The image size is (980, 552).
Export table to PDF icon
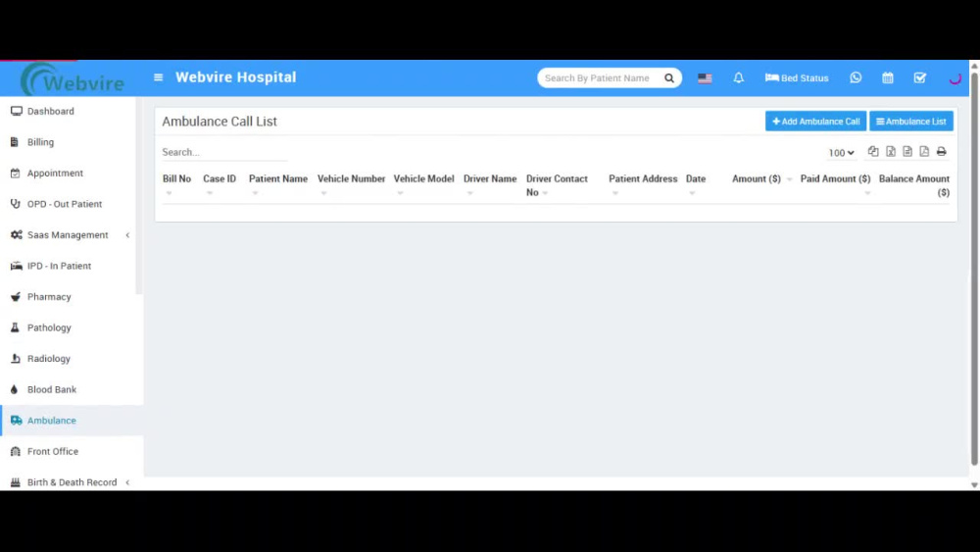924,152
